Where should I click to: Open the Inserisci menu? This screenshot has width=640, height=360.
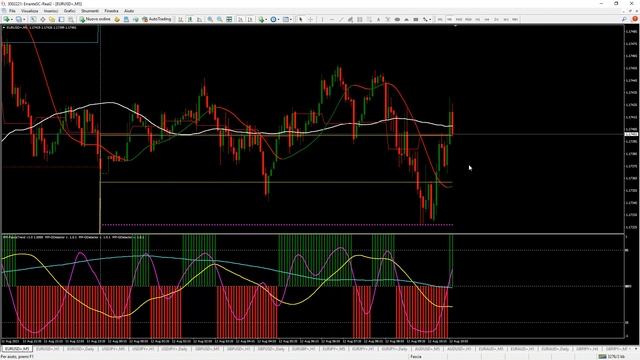tap(51, 11)
